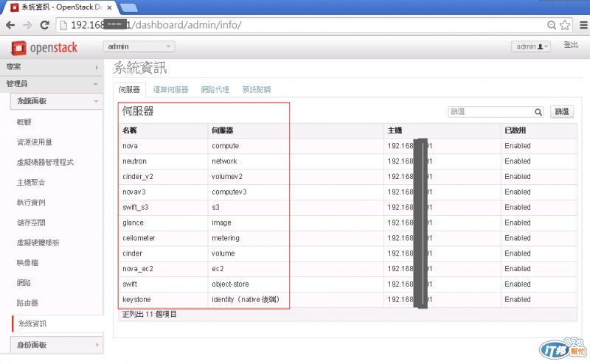Open a new browser tab
The width and height of the screenshot is (590, 364).
(129, 7)
